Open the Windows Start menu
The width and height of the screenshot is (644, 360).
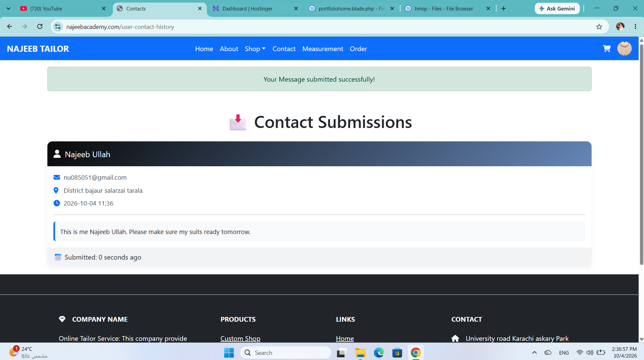tap(229, 353)
